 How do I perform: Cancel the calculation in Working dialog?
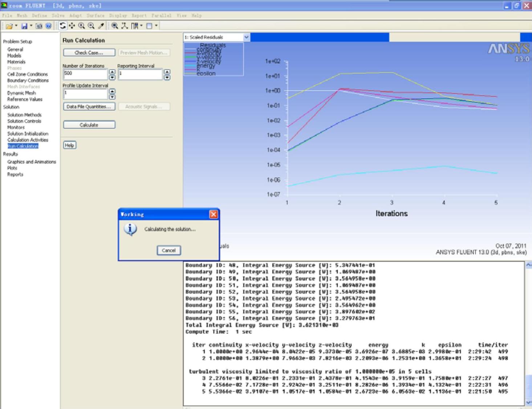(168, 250)
